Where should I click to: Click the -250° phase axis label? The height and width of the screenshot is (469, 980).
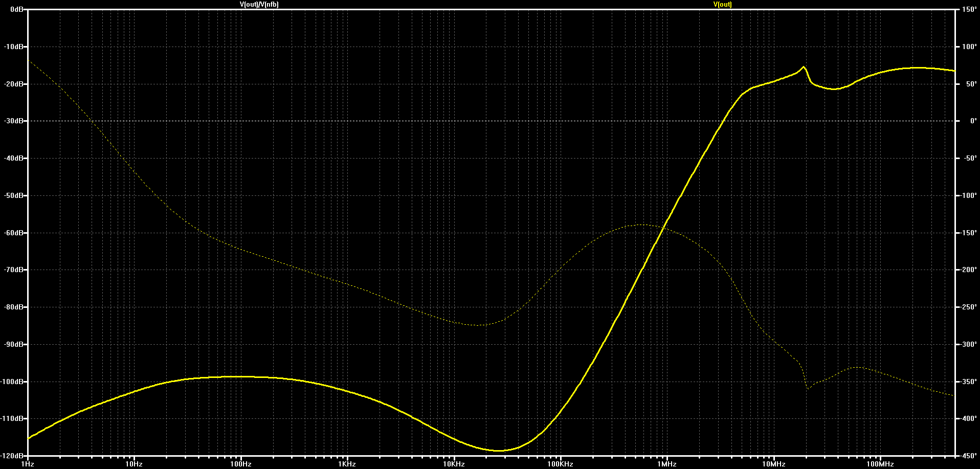[x=968, y=307]
